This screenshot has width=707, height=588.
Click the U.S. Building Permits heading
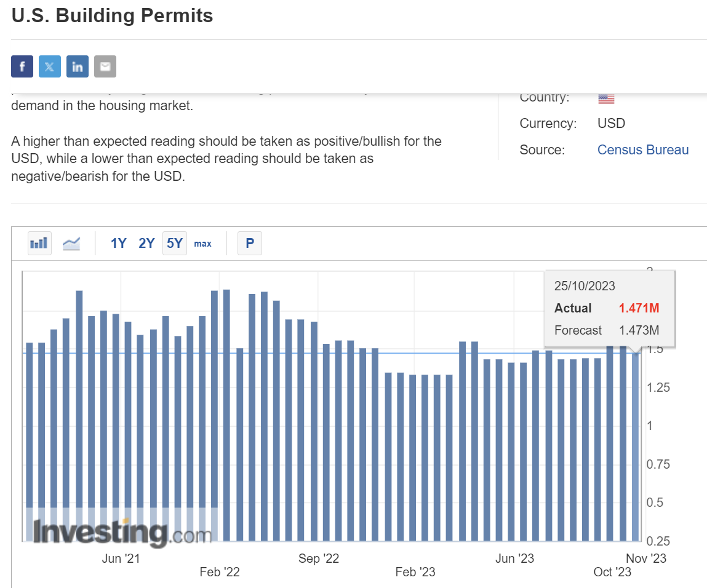click(x=113, y=16)
